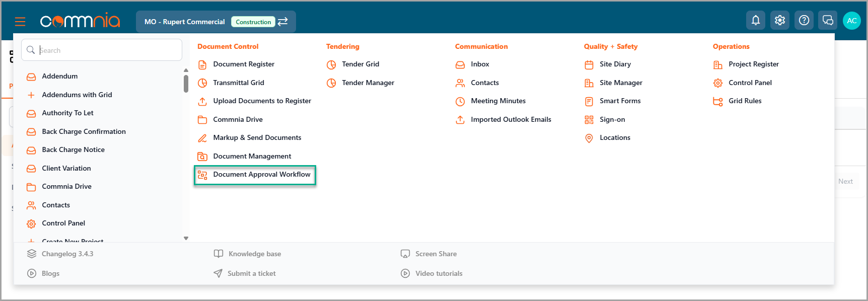Screen dimensions: 868x301
Task: Click the Site Manager building icon
Action: coord(589,83)
